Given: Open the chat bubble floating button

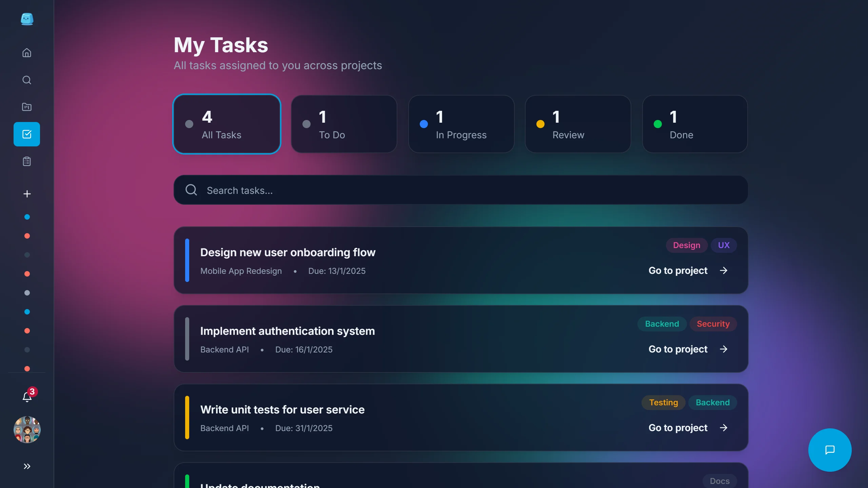Looking at the screenshot, I should click(829, 450).
